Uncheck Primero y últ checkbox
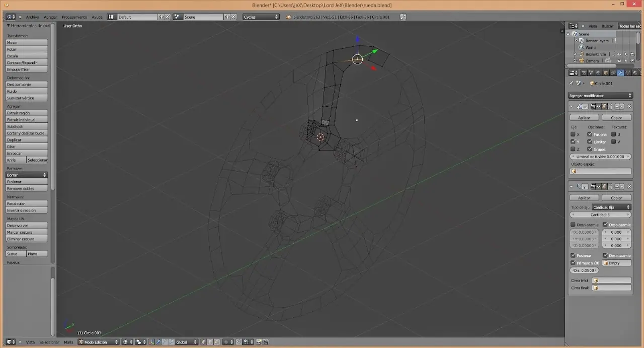 pos(573,263)
